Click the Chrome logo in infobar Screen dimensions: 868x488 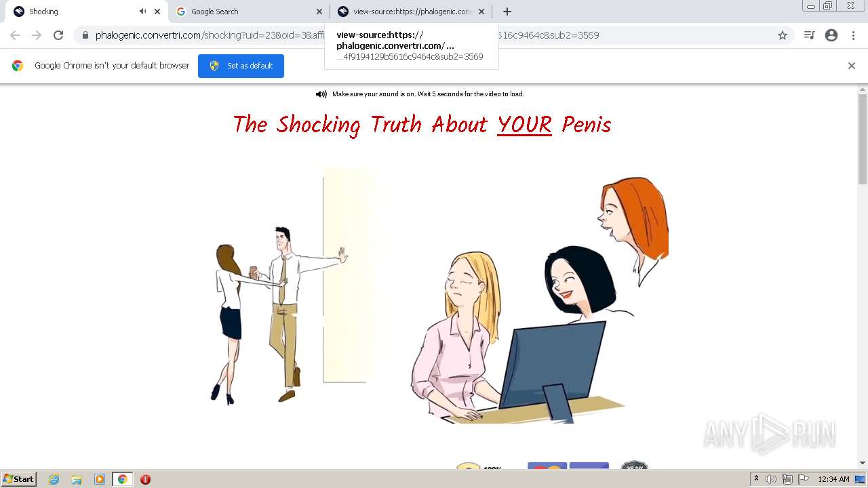click(18, 66)
